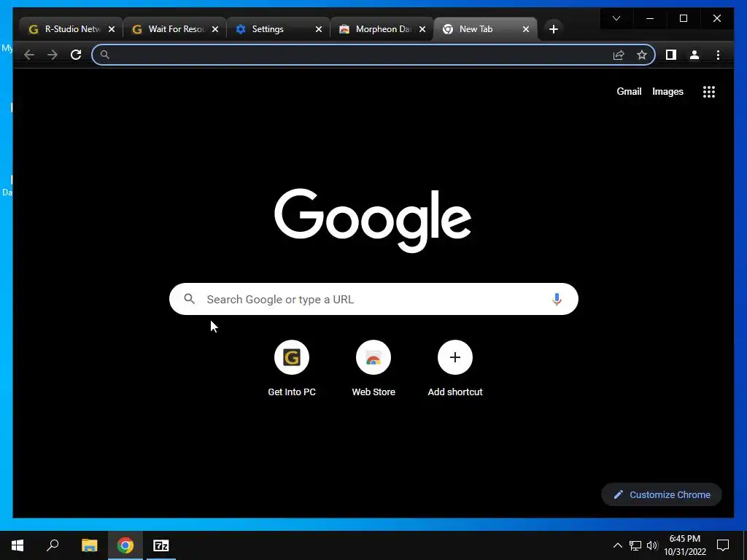Start voice search with the microphone
Viewport: 747px width, 560px height.
pos(557,299)
